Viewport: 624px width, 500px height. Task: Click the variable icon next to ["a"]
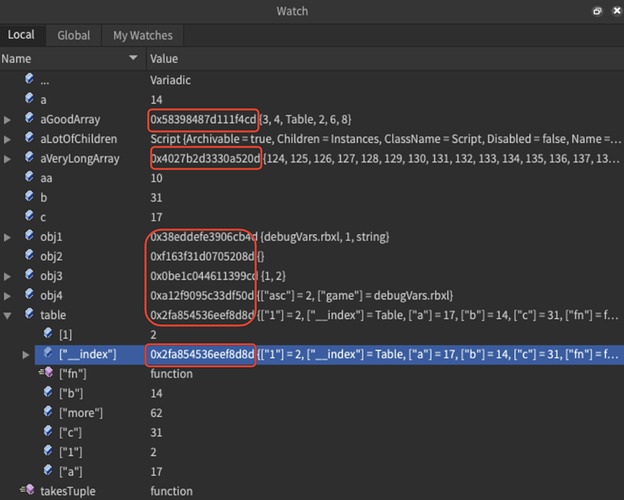(48, 470)
